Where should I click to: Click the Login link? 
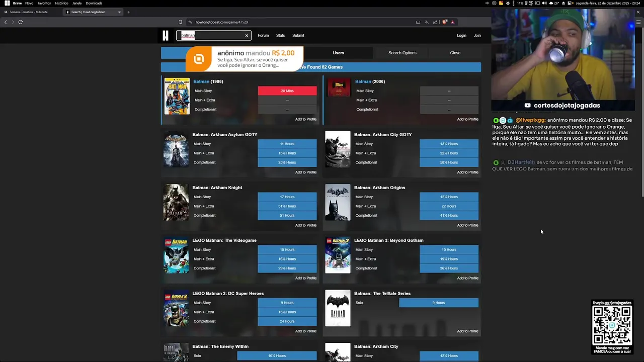[x=461, y=35]
